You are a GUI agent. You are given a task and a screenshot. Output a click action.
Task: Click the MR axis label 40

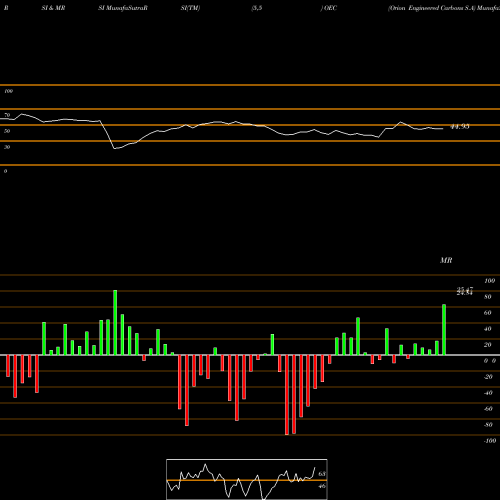point(488,329)
